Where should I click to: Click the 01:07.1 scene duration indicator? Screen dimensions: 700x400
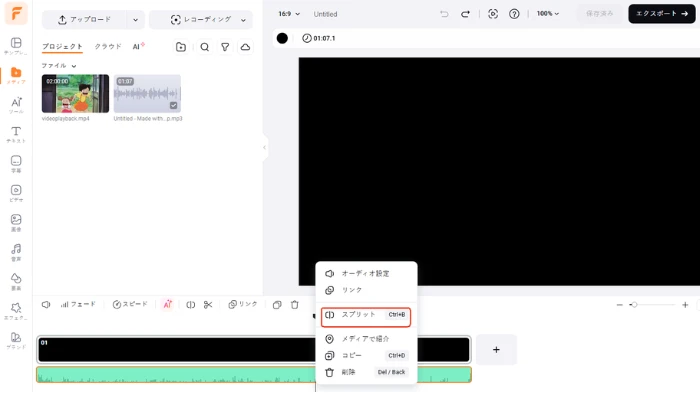319,38
